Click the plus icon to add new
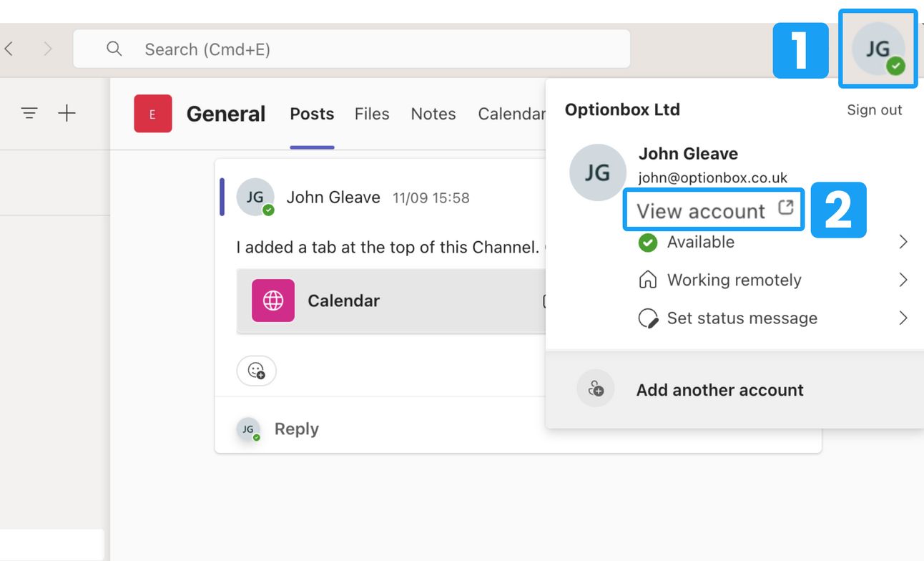Viewport: 924px width, 561px height. (67, 113)
